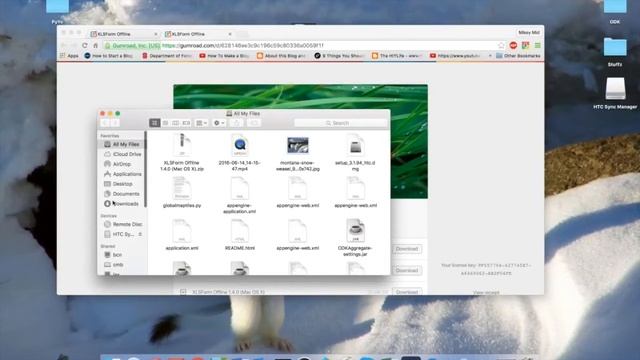Eject the HTC Sy... device
640x360 pixels.
(140, 234)
